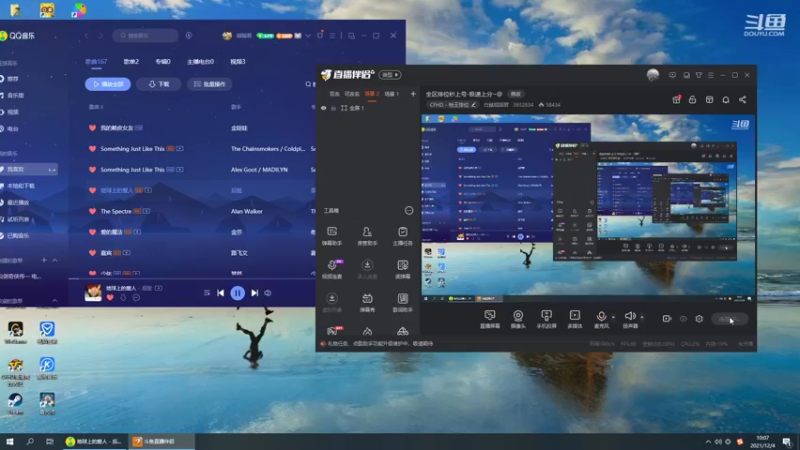Open Steam desktop shortcut

(x=15, y=404)
